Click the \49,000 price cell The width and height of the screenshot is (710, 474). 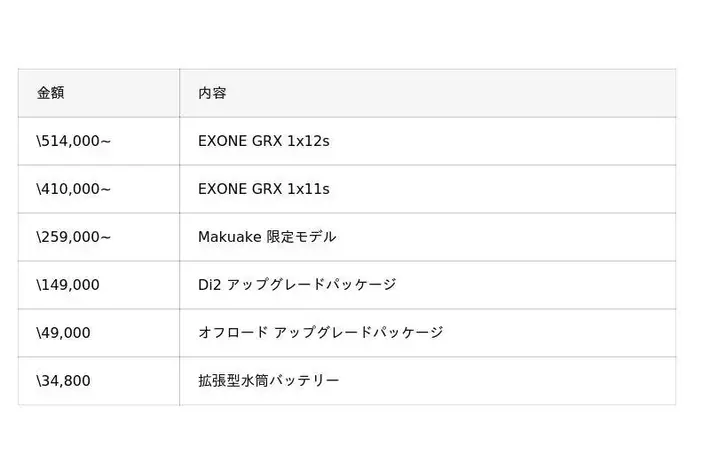coord(63,333)
